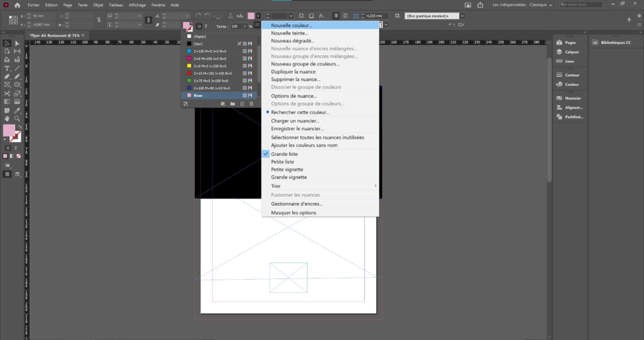
Task: Select the Pencil tool
Action: coord(17,77)
